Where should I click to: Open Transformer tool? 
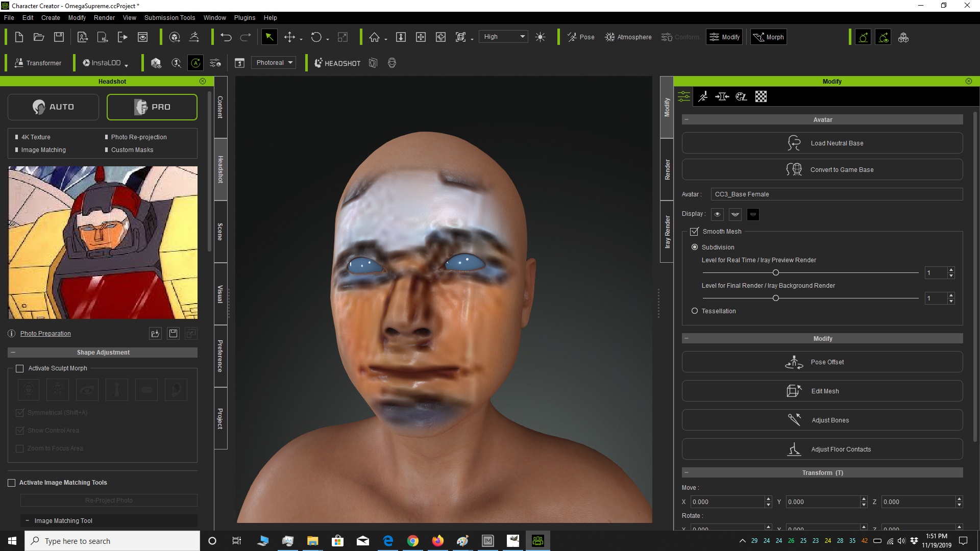[38, 63]
